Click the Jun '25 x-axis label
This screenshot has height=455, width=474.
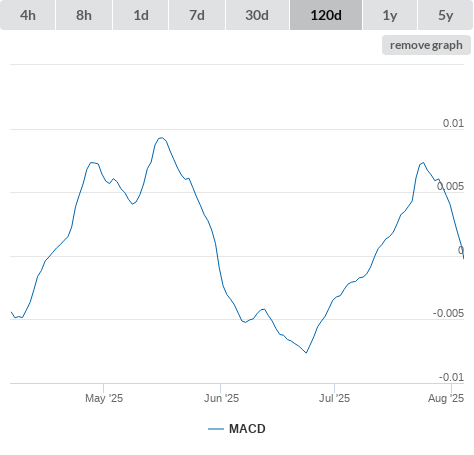pos(221,398)
